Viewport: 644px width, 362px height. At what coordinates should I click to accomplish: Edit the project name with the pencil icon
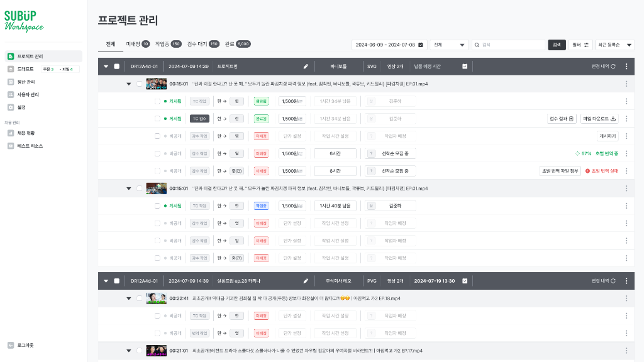point(305,66)
